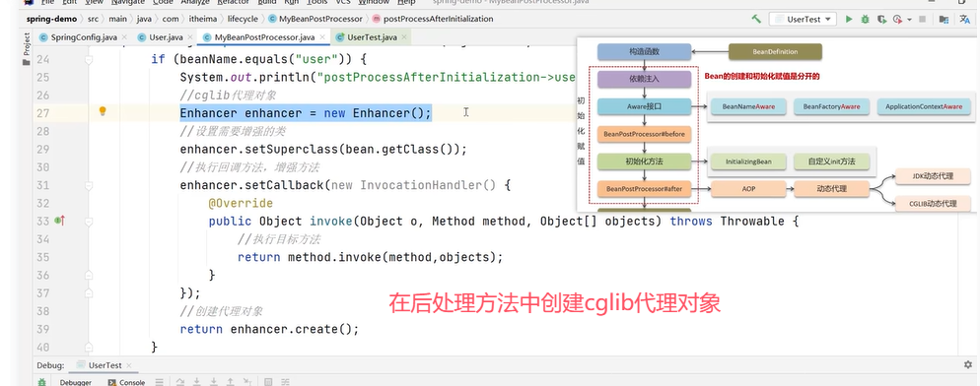This screenshot has height=386, width=980.
Task: Start debugging with the bug icon
Action: (865, 20)
